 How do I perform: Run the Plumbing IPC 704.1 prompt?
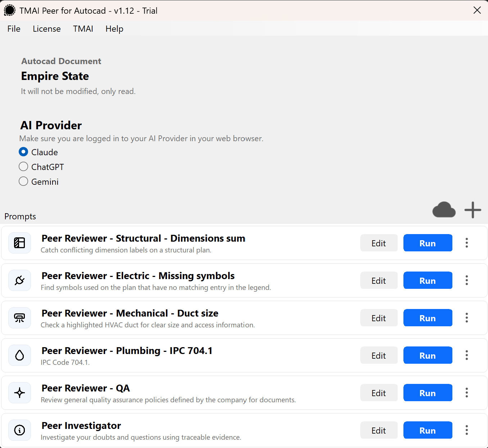pyautogui.click(x=428, y=355)
